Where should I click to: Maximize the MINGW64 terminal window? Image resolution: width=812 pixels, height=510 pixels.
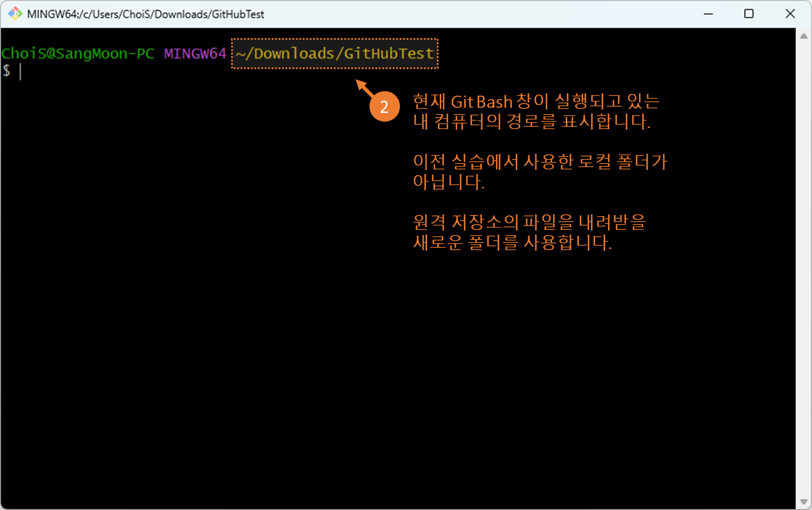[749, 14]
